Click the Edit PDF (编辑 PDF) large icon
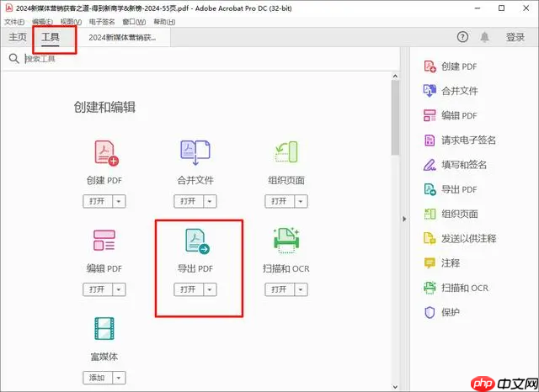Image resolution: width=539 pixels, height=392 pixels. click(x=104, y=240)
